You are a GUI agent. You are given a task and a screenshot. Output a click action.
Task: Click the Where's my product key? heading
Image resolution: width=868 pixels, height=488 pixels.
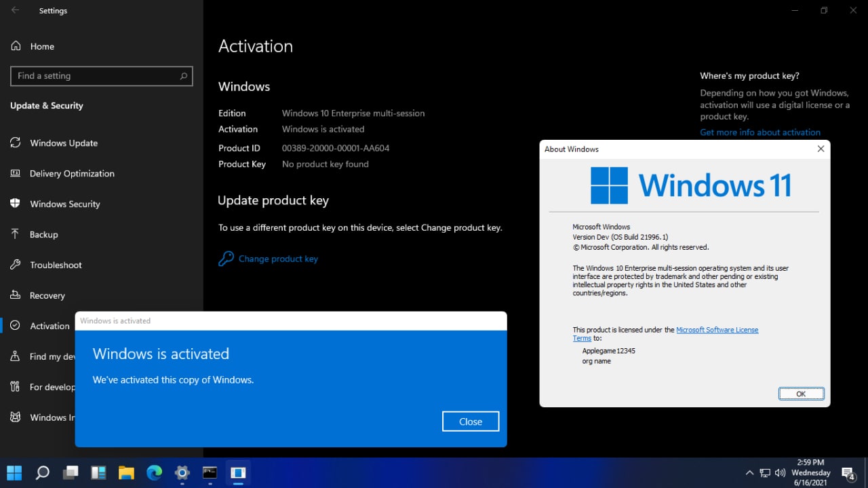tap(749, 76)
